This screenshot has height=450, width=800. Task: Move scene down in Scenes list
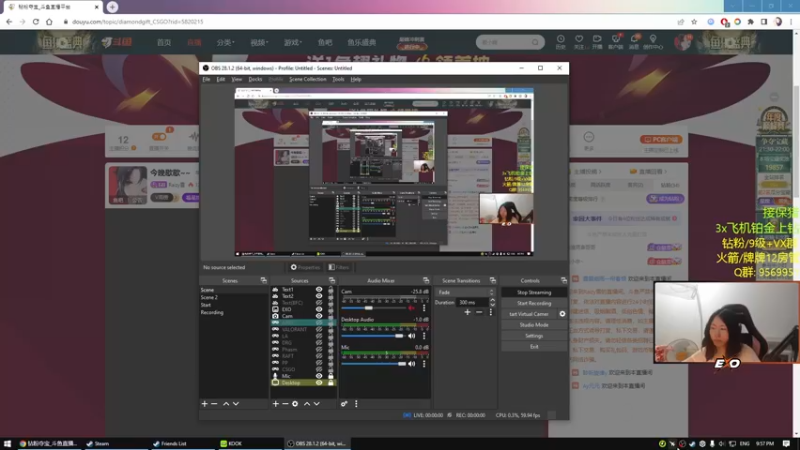pyautogui.click(x=236, y=404)
